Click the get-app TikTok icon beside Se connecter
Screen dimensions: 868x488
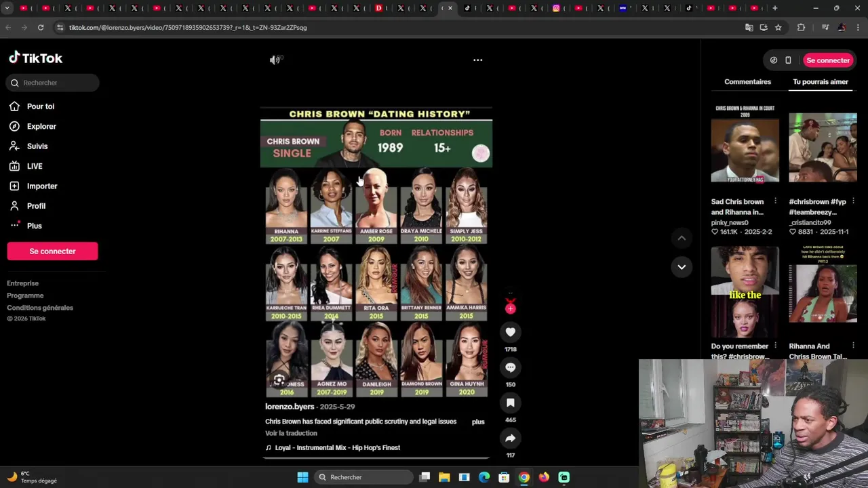(x=774, y=60)
